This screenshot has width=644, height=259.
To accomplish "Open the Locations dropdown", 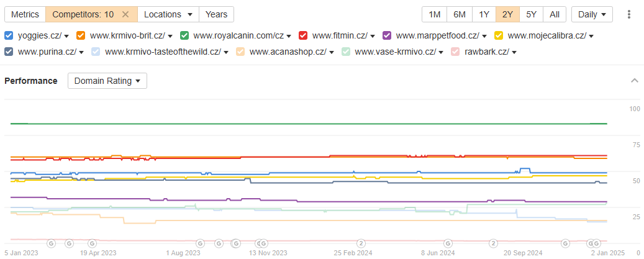I will [x=168, y=14].
